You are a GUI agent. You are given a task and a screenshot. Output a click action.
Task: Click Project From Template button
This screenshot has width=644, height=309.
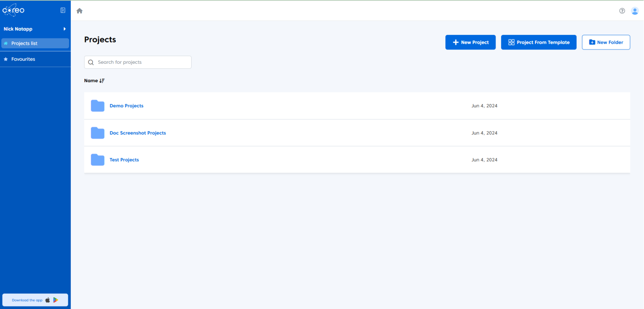point(539,42)
